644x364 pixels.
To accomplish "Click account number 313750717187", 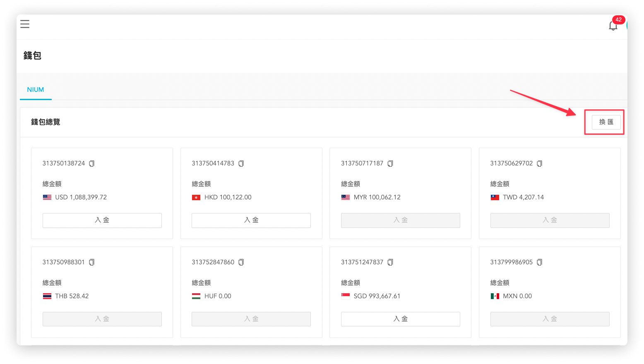I will pyautogui.click(x=362, y=163).
